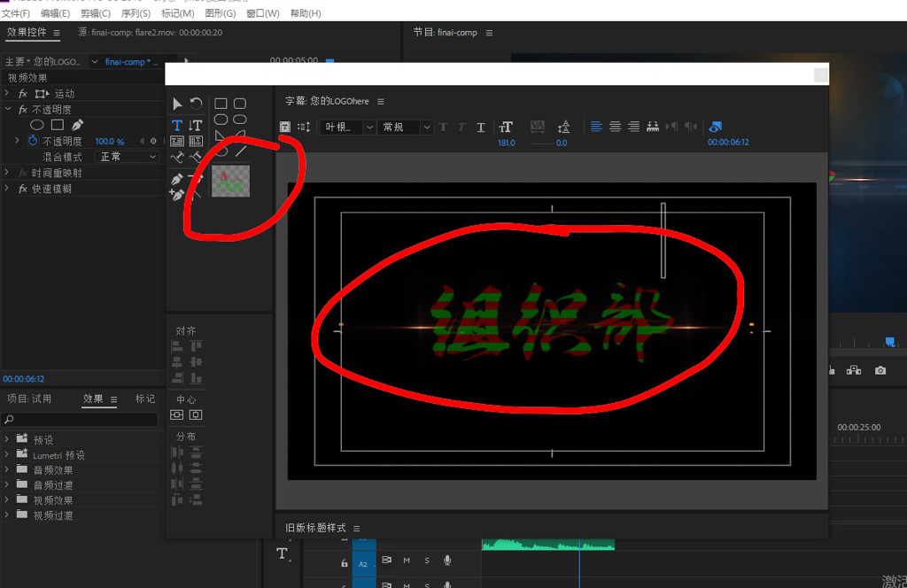Select the Type tool in title designer
This screenshot has height=588, width=907.
[176, 125]
